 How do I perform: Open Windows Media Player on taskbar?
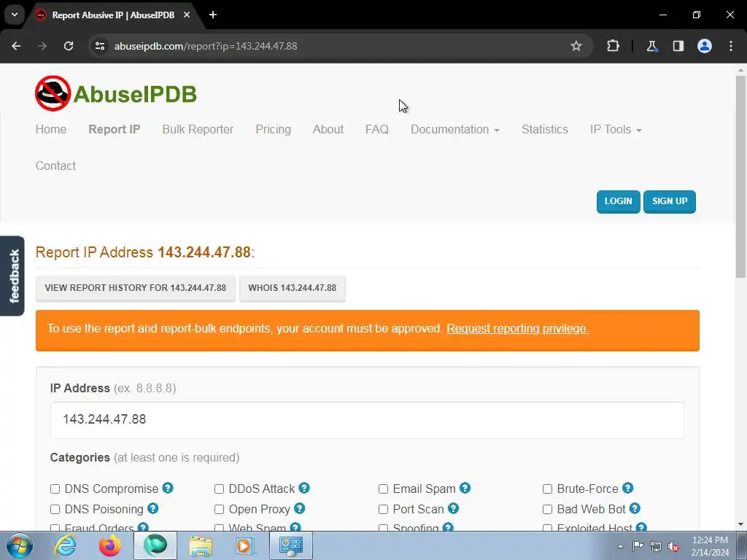pyautogui.click(x=245, y=545)
